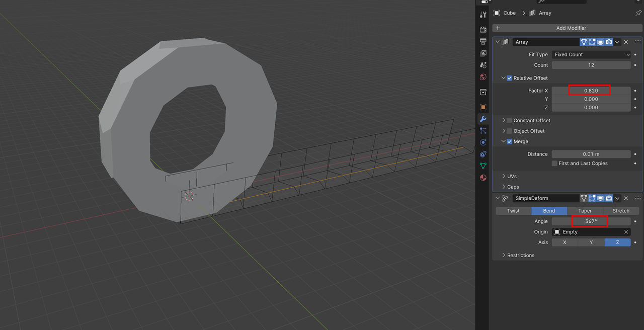This screenshot has width=644, height=330.
Task: Select the Object Properties tab
Action: (482, 107)
